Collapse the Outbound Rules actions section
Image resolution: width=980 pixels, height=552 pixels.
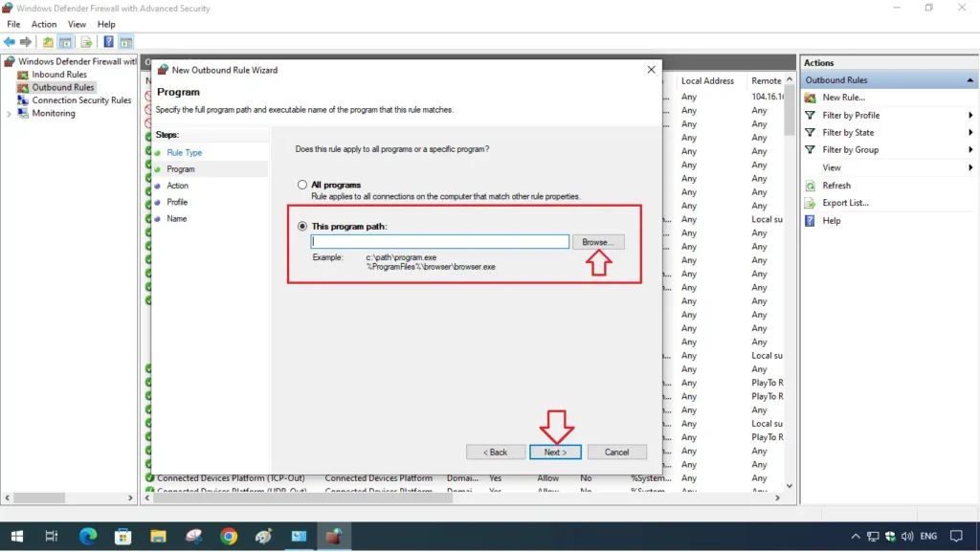[969, 79]
